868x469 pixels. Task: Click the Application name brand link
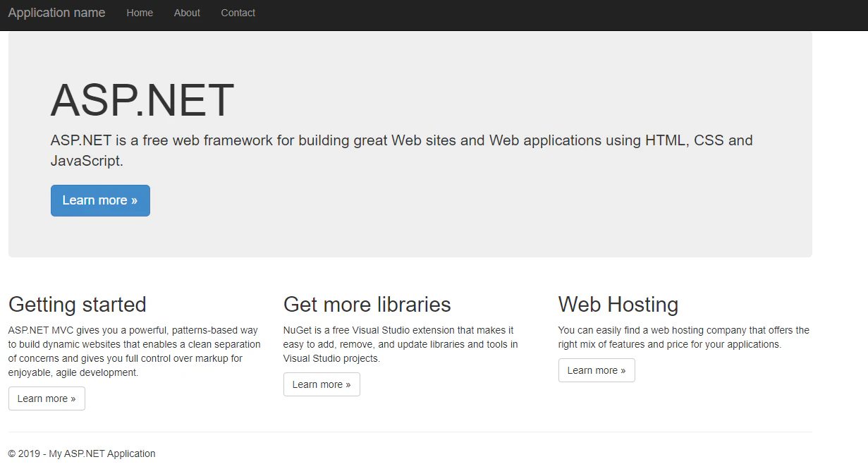pos(56,13)
